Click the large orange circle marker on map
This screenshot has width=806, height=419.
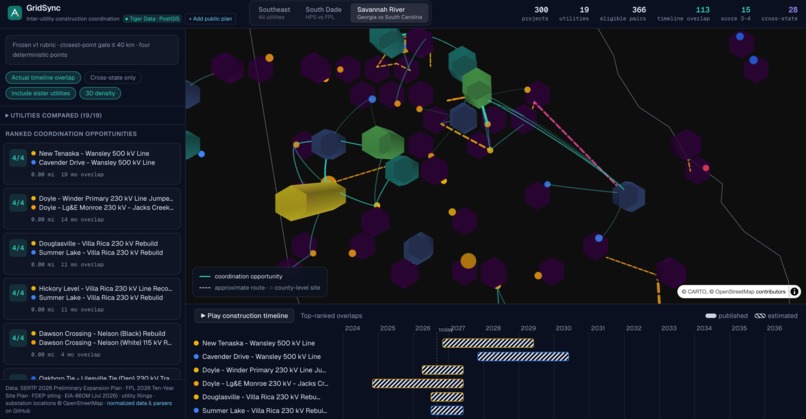(x=468, y=261)
